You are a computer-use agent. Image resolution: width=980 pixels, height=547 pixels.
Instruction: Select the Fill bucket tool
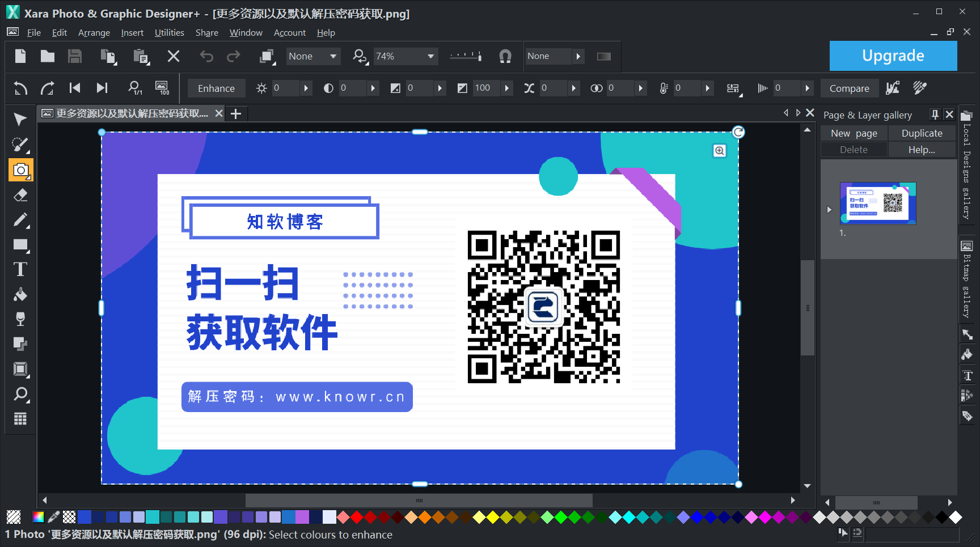(x=20, y=294)
